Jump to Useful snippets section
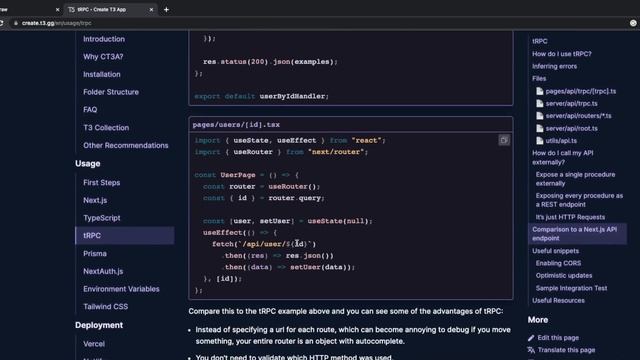 [555, 251]
